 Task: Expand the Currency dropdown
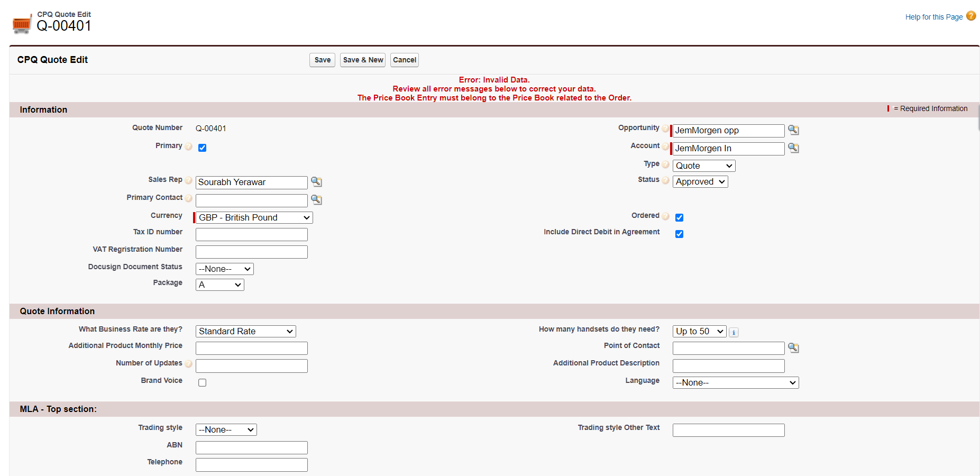(254, 217)
